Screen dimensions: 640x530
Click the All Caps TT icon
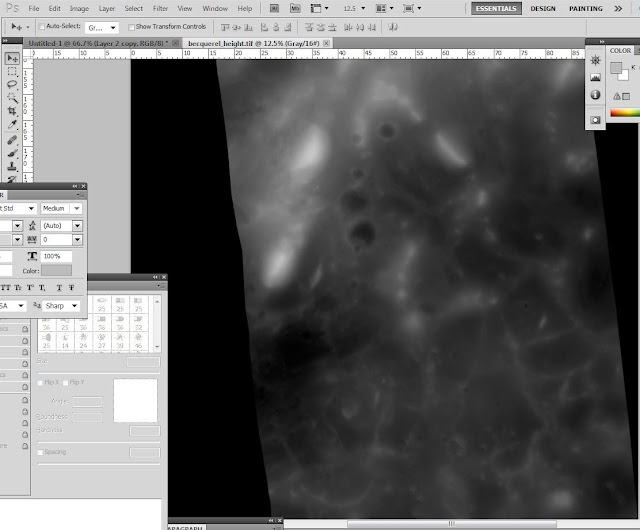(x=5, y=287)
